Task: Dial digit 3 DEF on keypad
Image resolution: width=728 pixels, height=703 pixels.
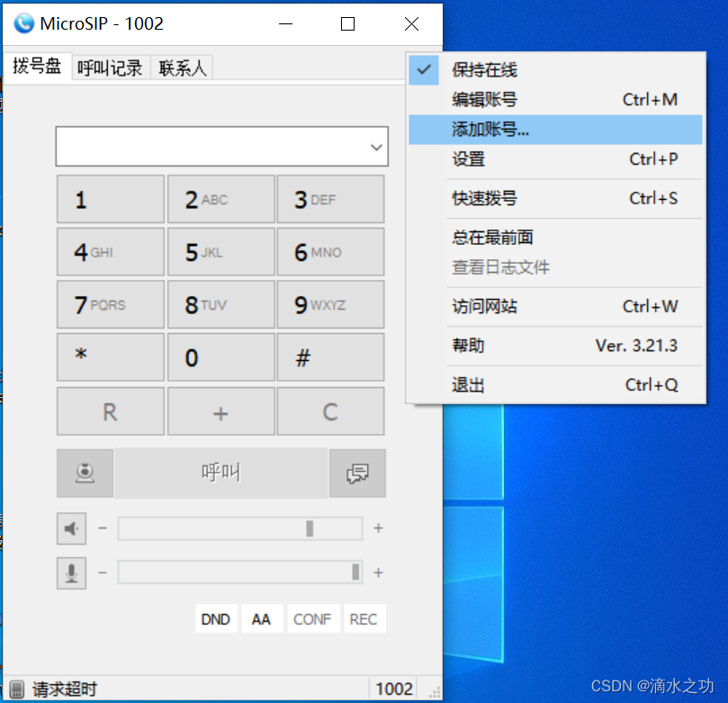Action: click(330, 199)
